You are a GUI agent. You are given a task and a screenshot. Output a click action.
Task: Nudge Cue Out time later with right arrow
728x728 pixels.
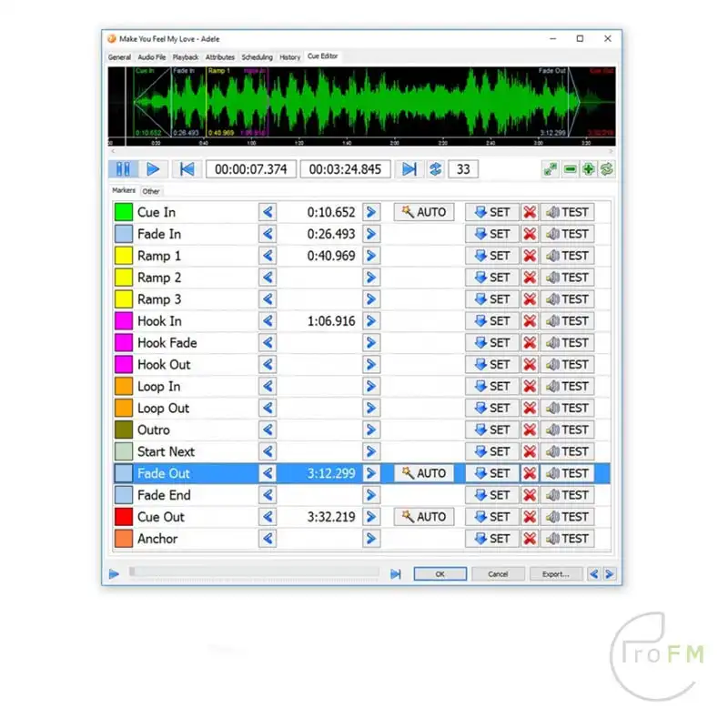[x=370, y=517]
